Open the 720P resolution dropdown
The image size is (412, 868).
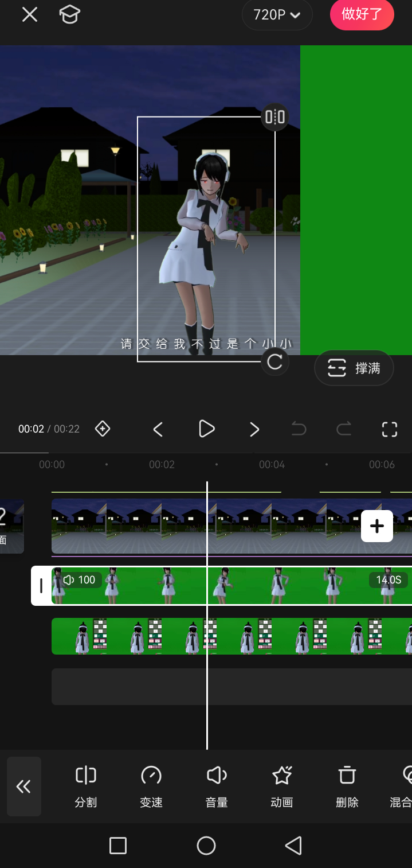(x=277, y=15)
